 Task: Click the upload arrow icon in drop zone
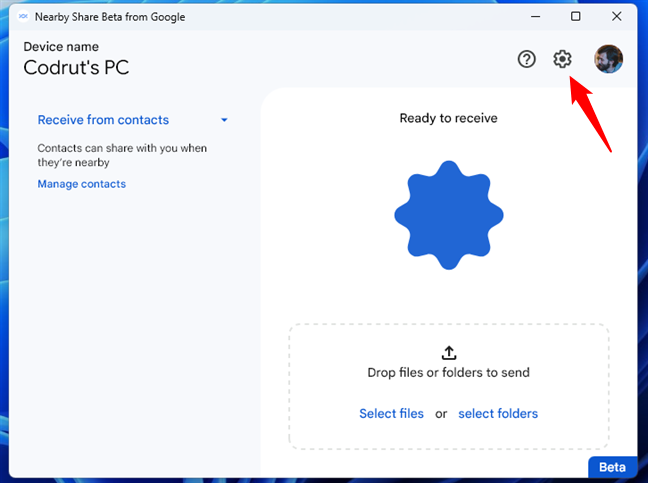[449, 353]
